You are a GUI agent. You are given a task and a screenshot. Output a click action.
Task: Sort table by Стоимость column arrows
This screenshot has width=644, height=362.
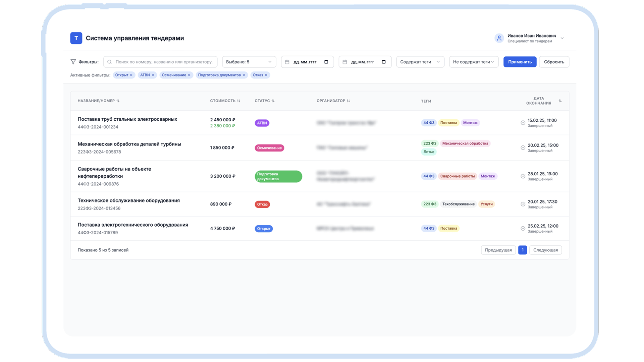pyautogui.click(x=238, y=101)
